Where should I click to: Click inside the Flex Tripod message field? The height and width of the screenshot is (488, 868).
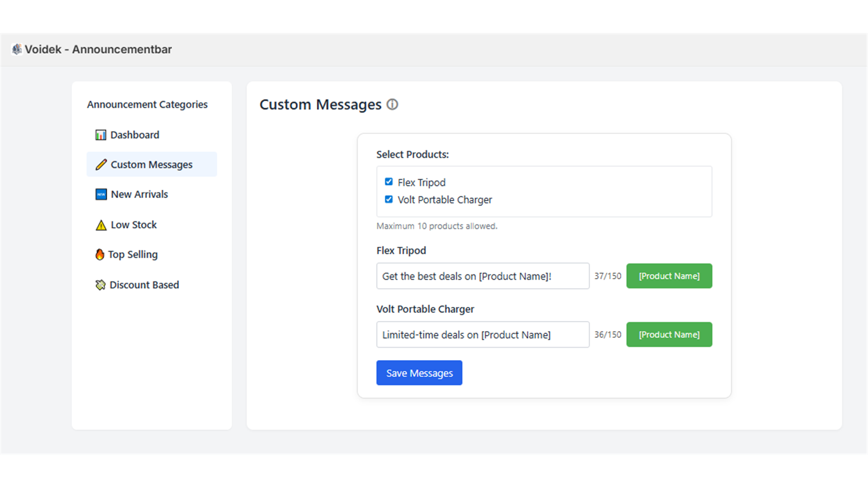482,276
